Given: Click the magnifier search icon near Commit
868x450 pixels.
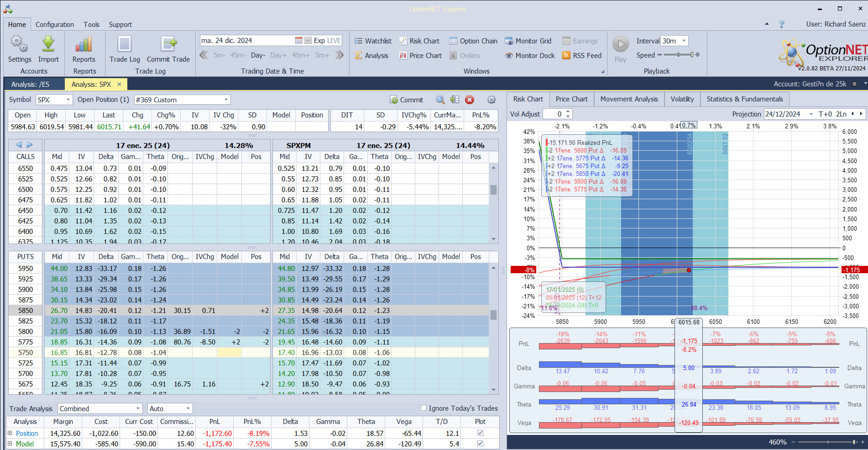Looking at the screenshot, I should tap(440, 100).
